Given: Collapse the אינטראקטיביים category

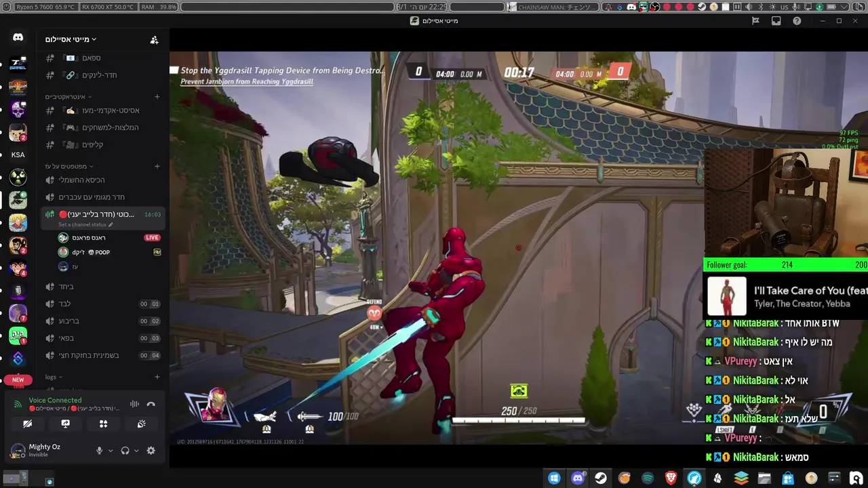Looking at the screenshot, I should (x=69, y=97).
